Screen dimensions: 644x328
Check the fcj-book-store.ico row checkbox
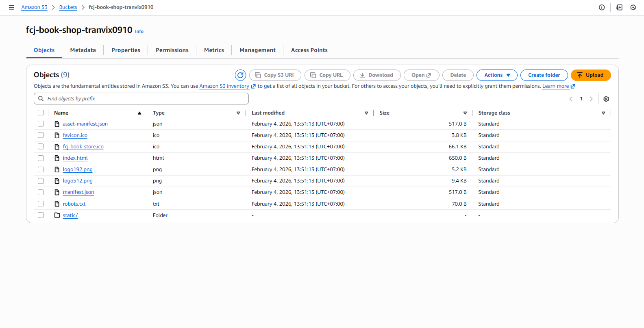pyautogui.click(x=41, y=146)
